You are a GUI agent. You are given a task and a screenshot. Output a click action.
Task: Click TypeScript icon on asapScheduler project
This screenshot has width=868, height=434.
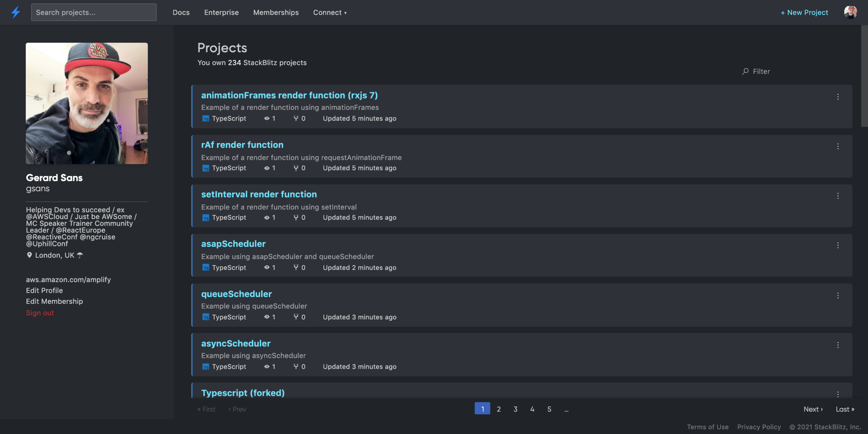[206, 268]
